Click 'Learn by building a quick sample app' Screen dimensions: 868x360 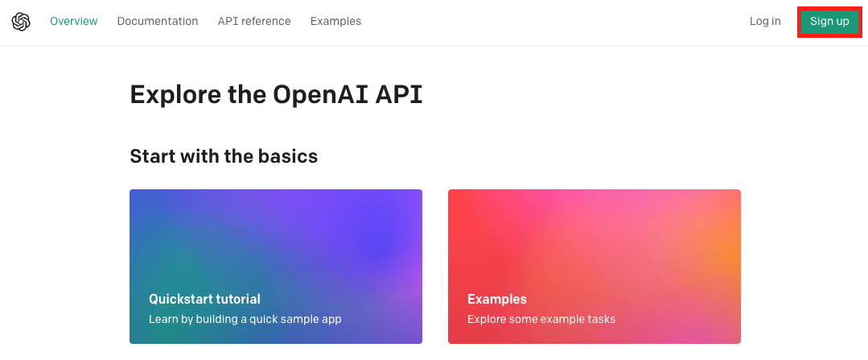245,320
